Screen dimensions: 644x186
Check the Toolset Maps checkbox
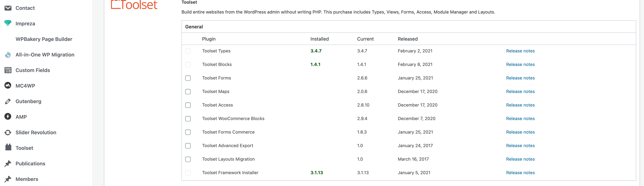coord(188,92)
